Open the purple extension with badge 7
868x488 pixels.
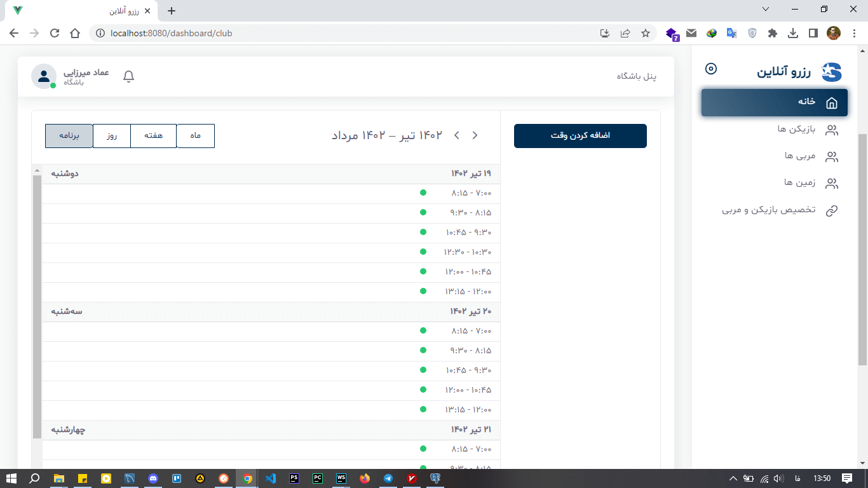pos(672,34)
